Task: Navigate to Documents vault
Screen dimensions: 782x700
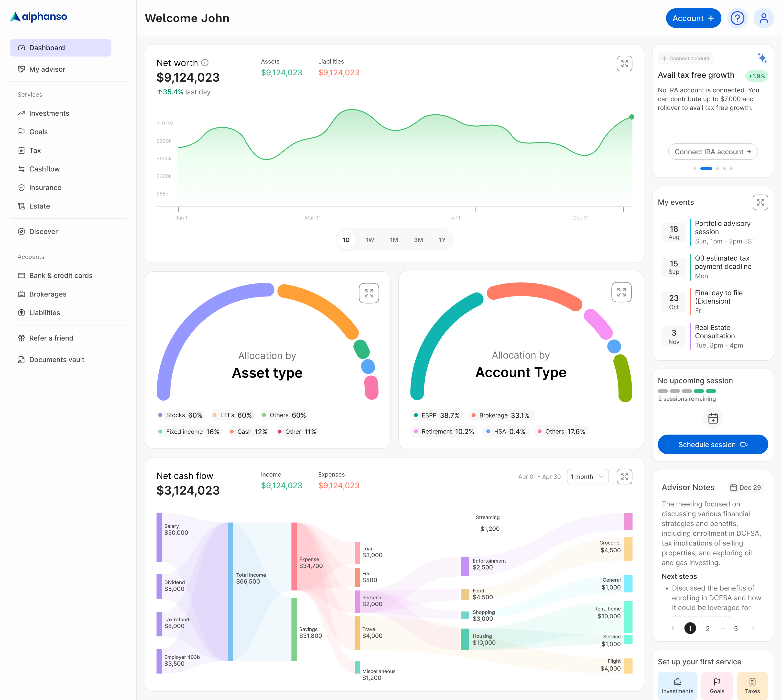Action: coord(56,360)
